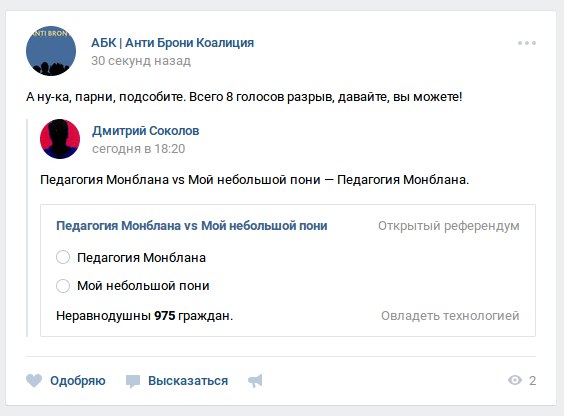This screenshot has height=416, width=564.
Task: Click the '30 секунд назад' timestamp
Action: [141, 61]
